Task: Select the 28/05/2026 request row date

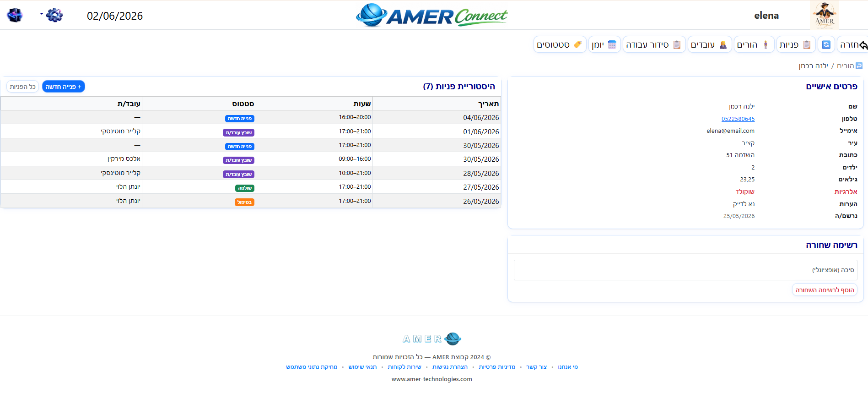Action: [481, 174]
